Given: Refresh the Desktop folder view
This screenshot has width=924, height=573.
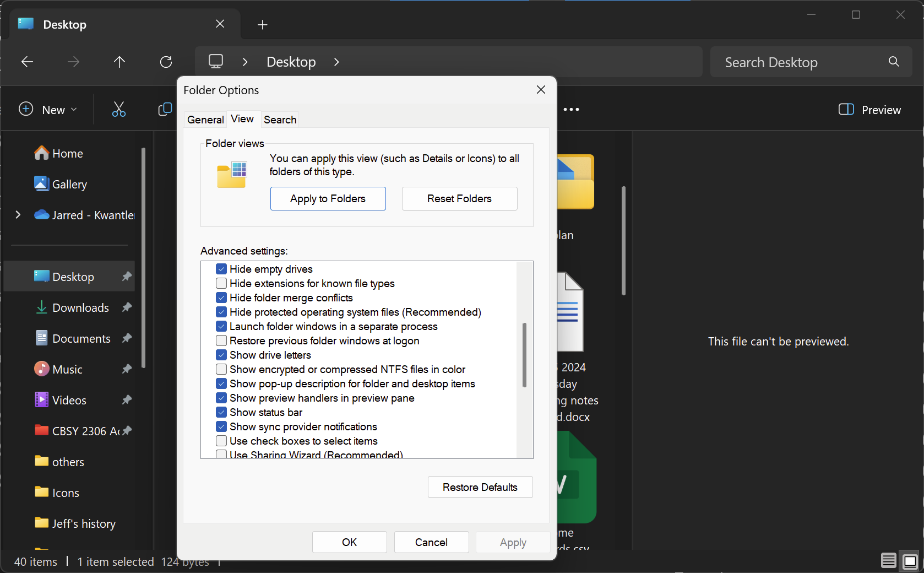Looking at the screenshot, I should coord(166,62).
